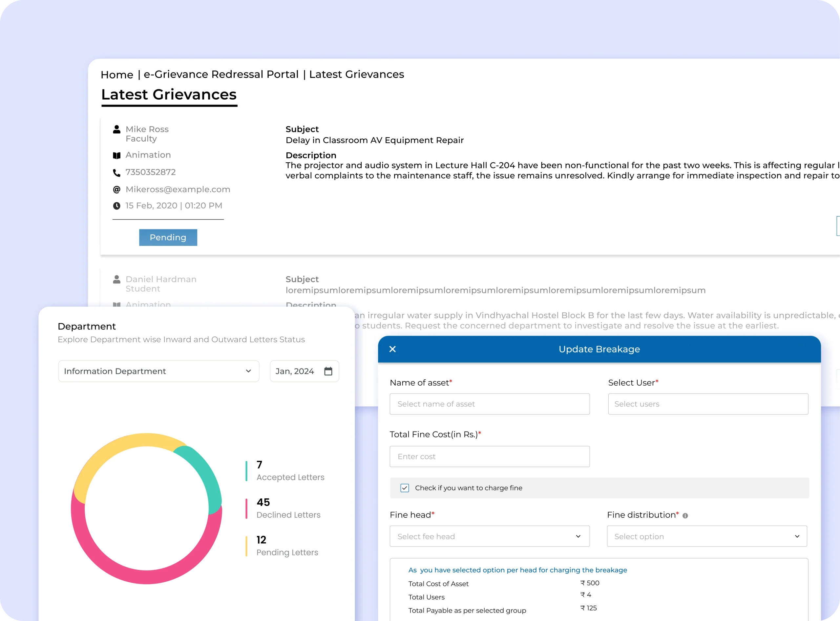Click the Select name of asset field
Image resolution: width=840 pixels, height=621 pixels.
[490, 404]
